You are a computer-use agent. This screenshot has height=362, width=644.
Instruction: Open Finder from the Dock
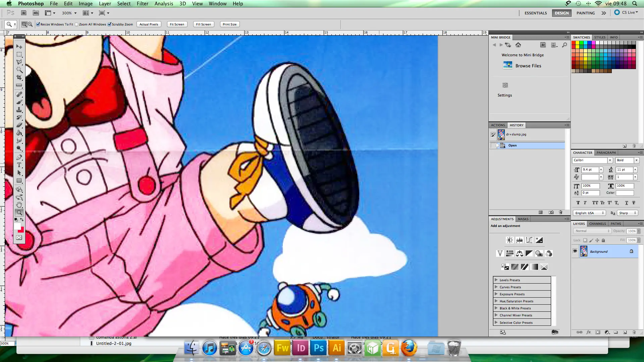point(192,348)
